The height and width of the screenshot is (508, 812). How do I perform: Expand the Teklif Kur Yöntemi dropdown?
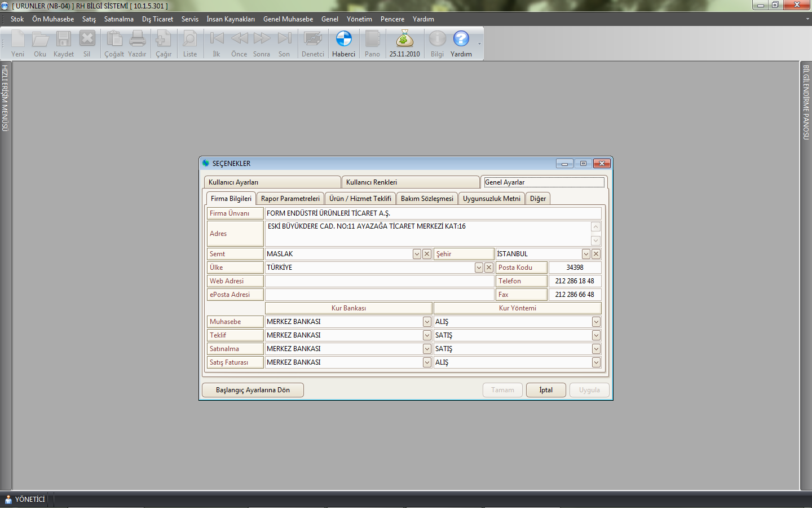(x=596, y=335)
